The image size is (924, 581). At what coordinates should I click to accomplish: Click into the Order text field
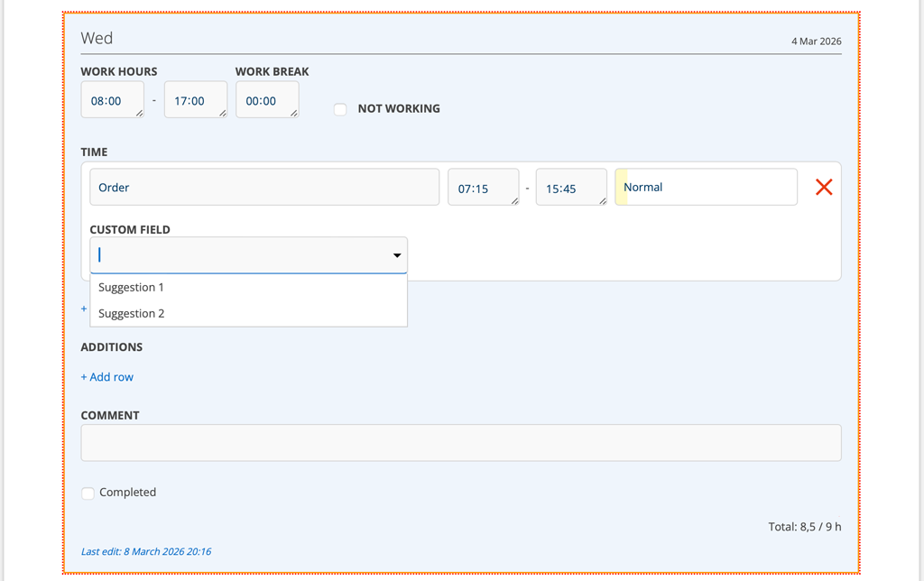pyautogui.click(x=263, y=187)
